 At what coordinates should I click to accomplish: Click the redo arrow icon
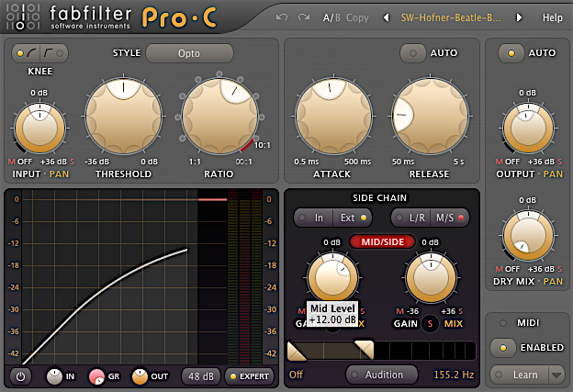pos(304,17)
